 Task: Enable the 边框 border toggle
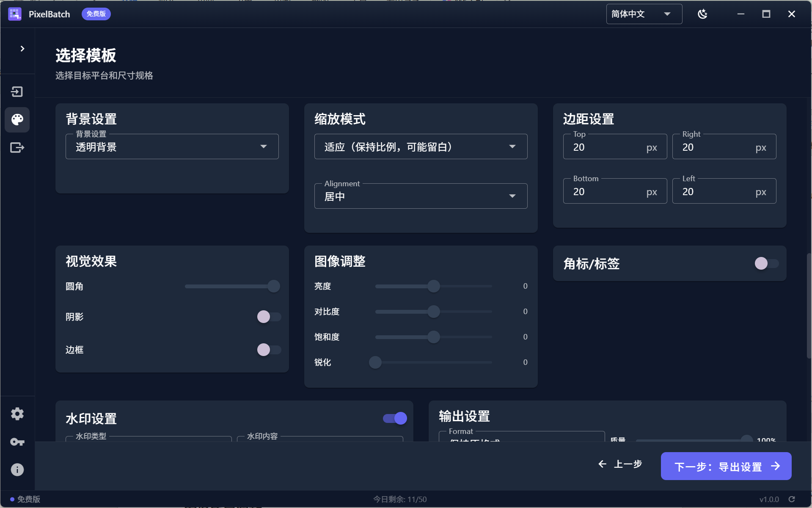point(269,350)
